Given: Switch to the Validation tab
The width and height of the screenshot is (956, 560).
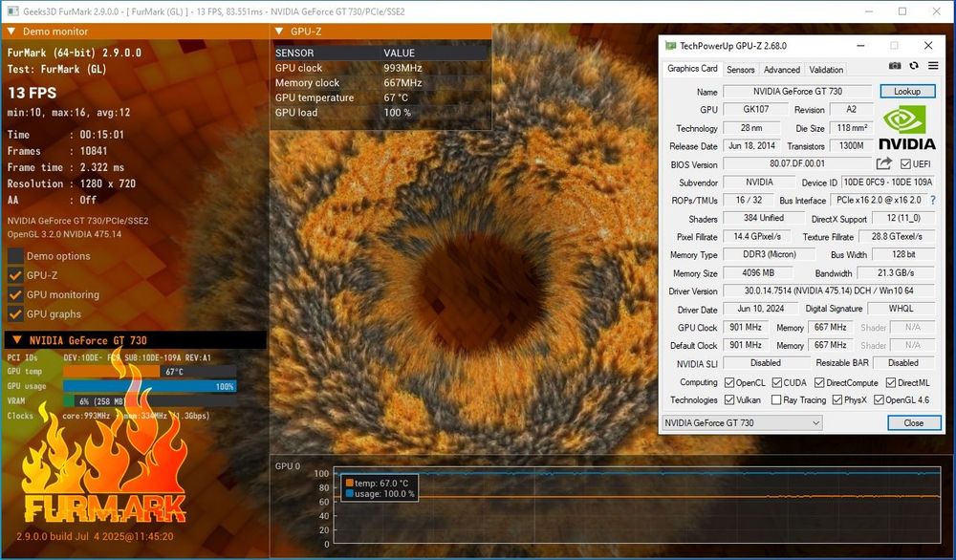Looking at the screenshot, I should [826, 70].
